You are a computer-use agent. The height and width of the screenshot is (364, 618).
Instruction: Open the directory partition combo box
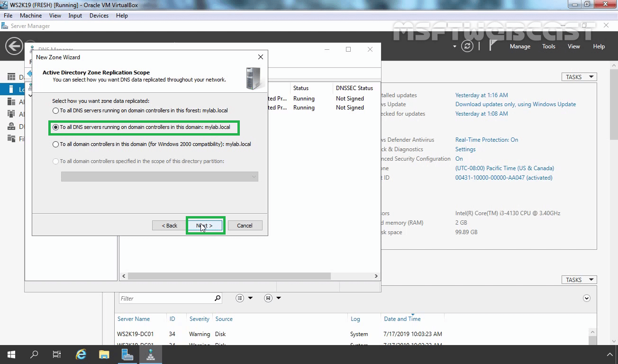tap(160, 177)
